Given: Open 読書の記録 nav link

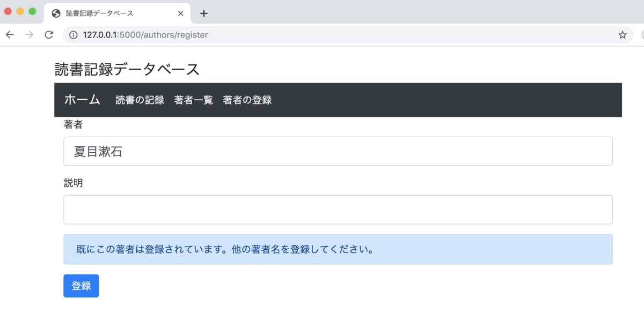Looking at the screenshot, I should [x=140, y=100].
